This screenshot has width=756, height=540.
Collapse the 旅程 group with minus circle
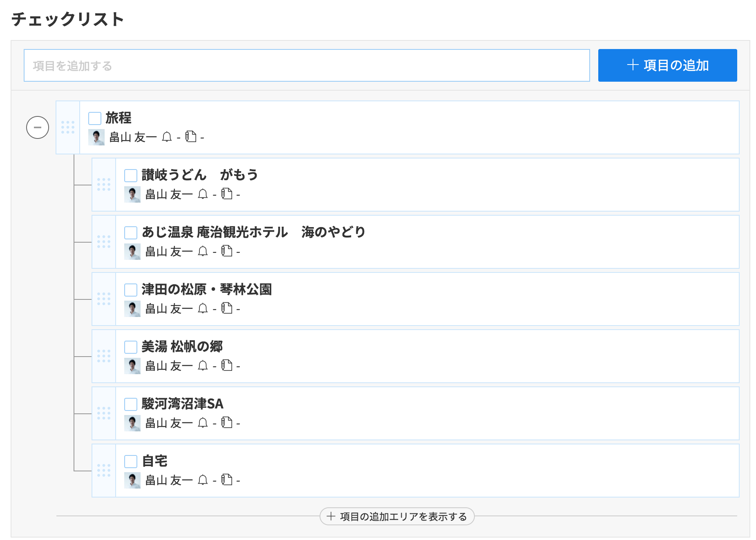tap(38, 127)
